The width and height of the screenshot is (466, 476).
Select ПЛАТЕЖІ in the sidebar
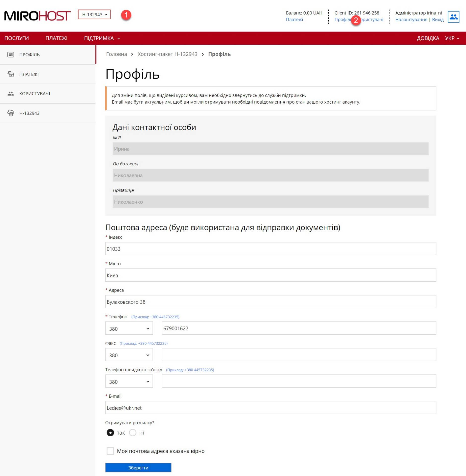point(48,74)
